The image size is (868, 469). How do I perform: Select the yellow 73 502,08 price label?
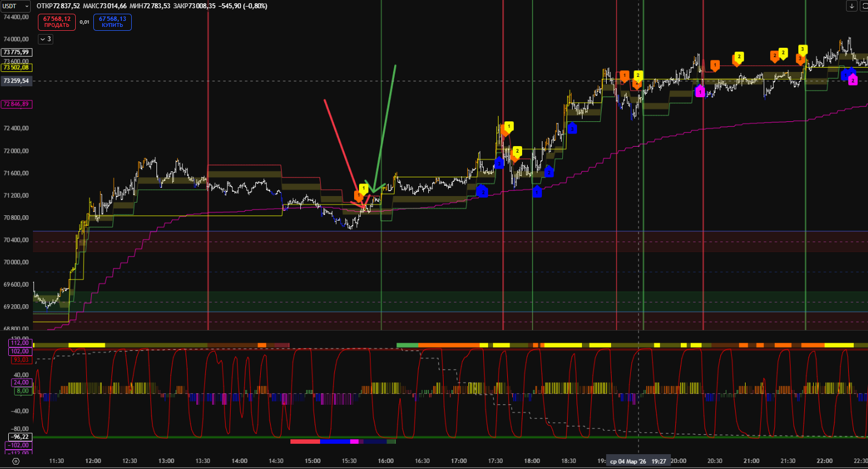pos(16,68)
